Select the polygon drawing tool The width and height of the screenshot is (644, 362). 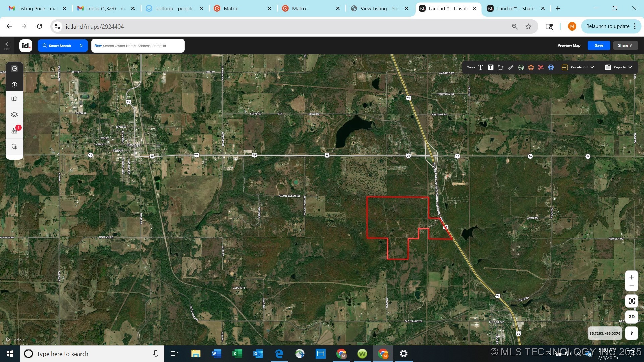click(x=500, y=67)
